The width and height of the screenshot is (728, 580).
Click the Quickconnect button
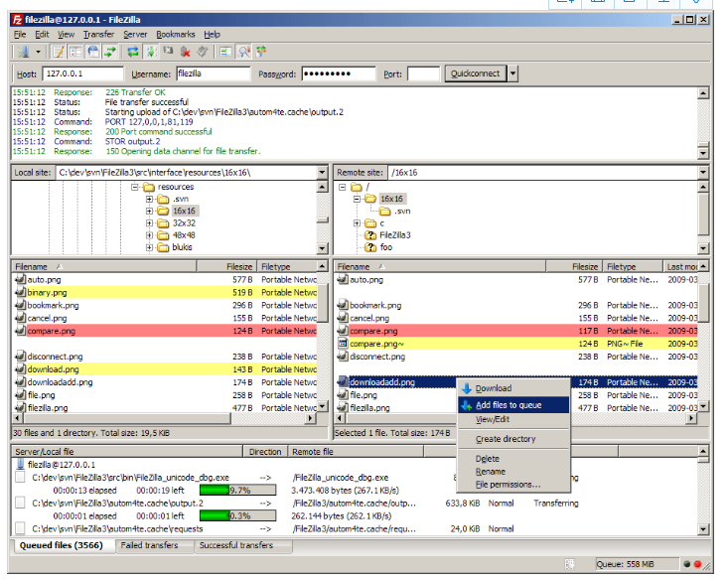pyautogui.click(x=476, y=73)
